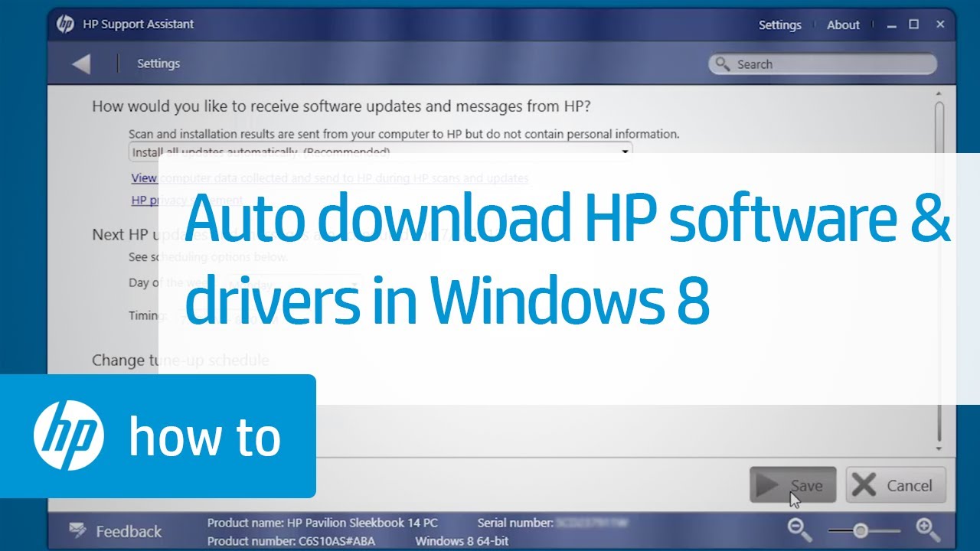Image resolution: width=980 pixels, height=551 pixels.
Task: Zoom in with the plus magnifier
Action: click(x=928, y=529)
